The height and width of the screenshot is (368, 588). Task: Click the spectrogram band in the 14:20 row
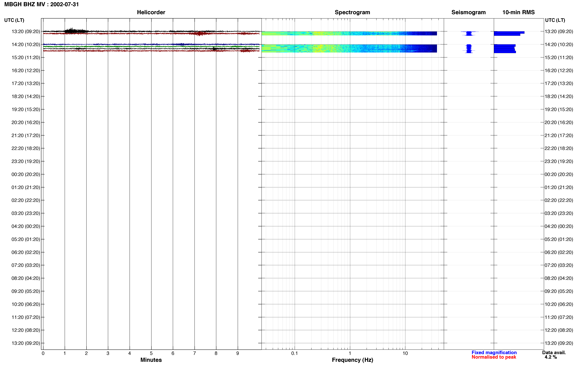click(x=349, y=48)
